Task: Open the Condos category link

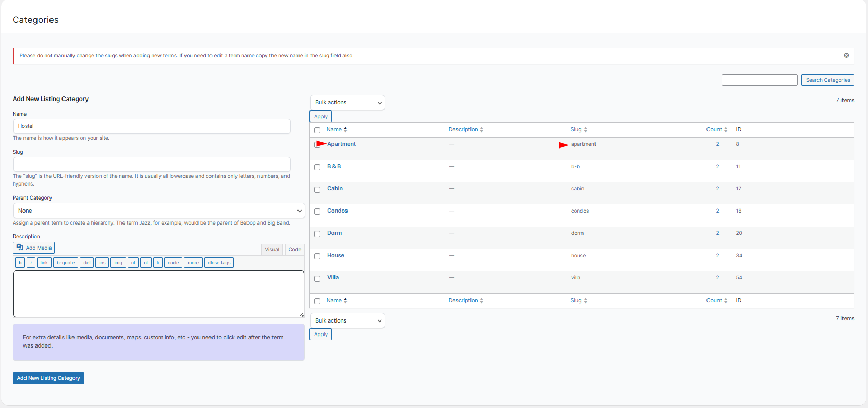Action: point(337,211)
